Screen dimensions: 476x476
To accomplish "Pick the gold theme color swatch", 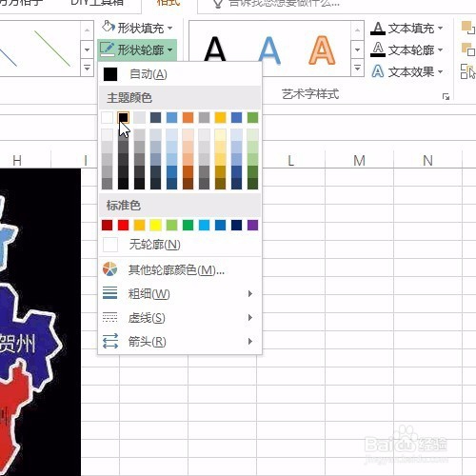I will tap(220, 118).
